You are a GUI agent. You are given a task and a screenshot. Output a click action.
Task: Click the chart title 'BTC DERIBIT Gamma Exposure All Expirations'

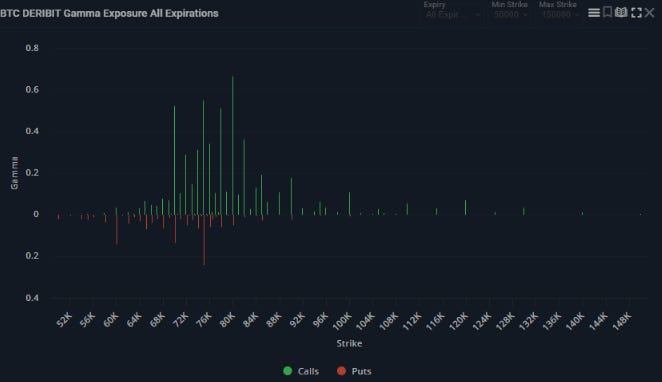[109, 14]
